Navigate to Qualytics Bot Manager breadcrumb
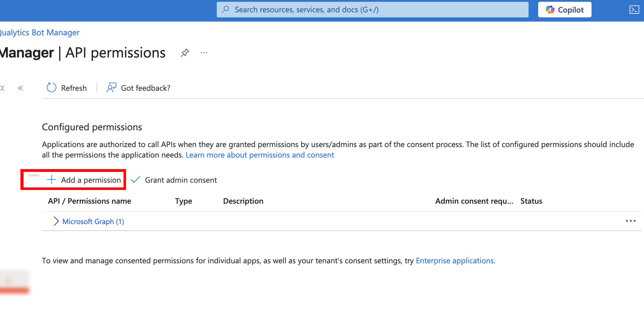 (39, 32)
